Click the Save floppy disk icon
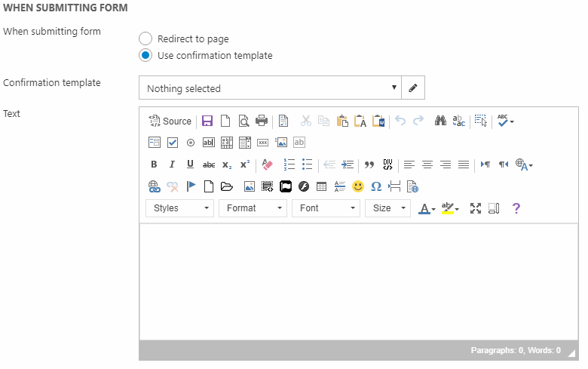Viewport: 588px width, 369px height. [207, 121]
